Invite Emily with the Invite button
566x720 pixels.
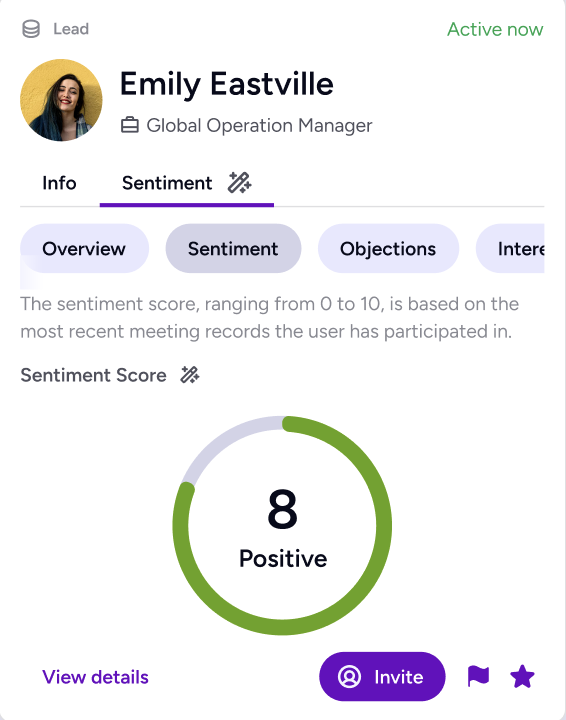click(x=382, y=676)
